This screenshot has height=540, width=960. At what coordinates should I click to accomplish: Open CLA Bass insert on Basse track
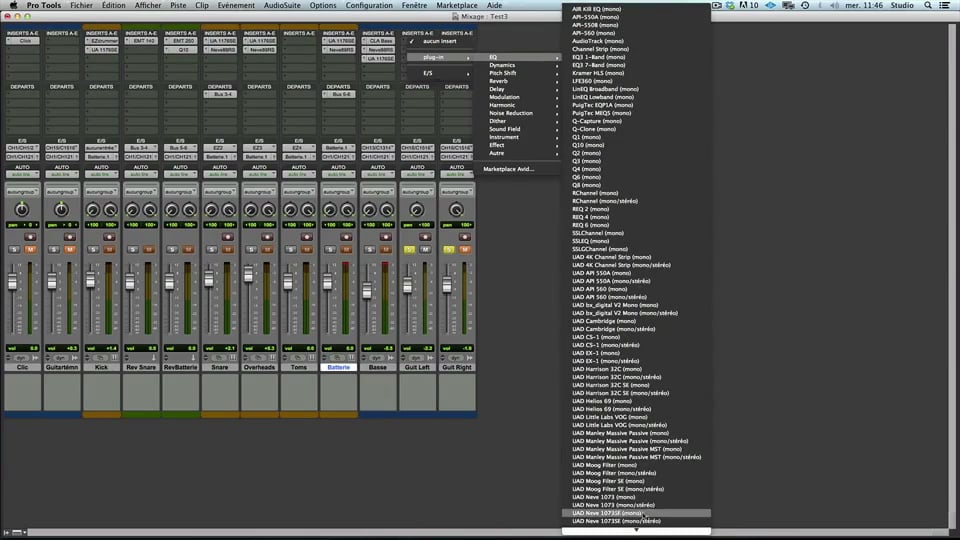click(x=378, y=41)
